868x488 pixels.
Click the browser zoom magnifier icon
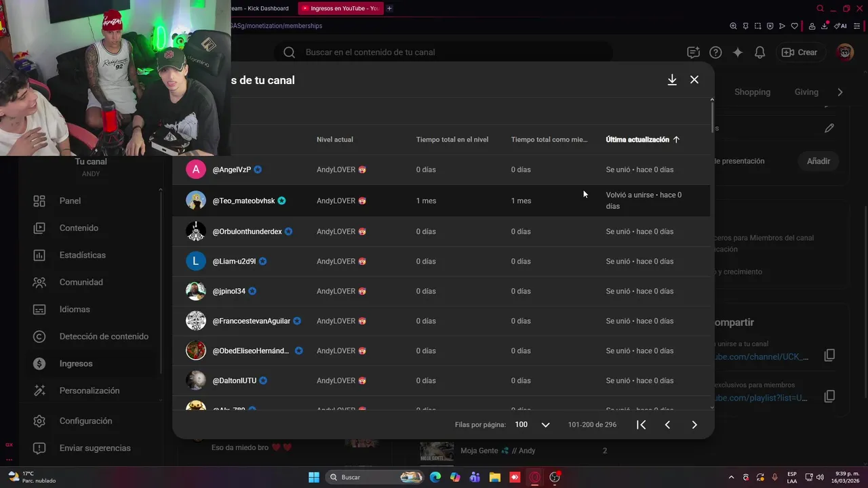coord(733,26)
